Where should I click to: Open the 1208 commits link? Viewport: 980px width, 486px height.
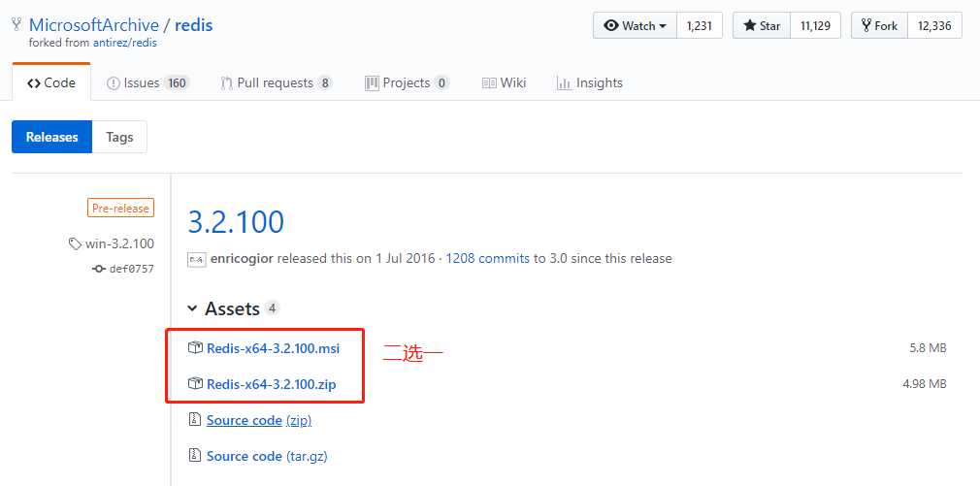click(x=487, y=258)
